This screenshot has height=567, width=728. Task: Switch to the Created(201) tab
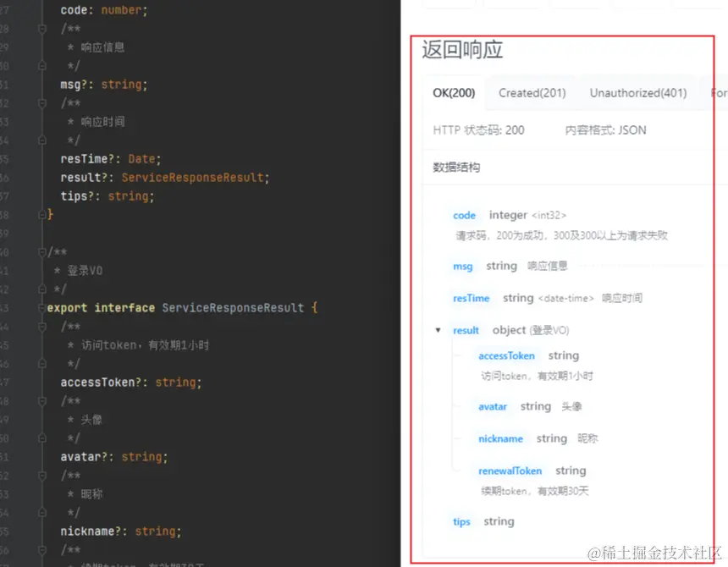pyautogui.click(x=532, y=93)
